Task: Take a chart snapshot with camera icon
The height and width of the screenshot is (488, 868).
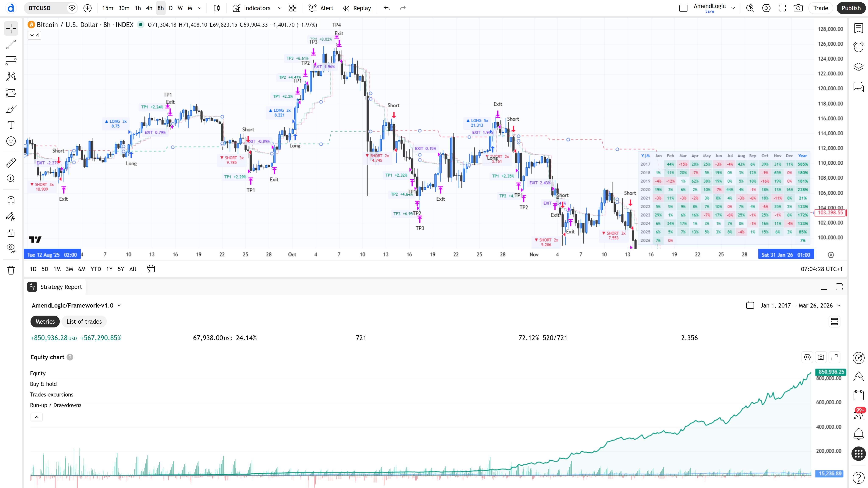Action: 798,8
